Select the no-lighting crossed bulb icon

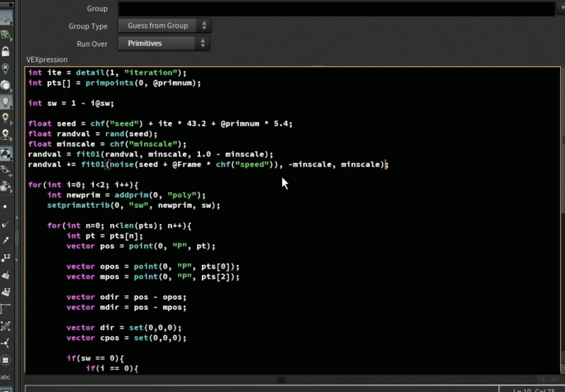click(x=6, y=69)
